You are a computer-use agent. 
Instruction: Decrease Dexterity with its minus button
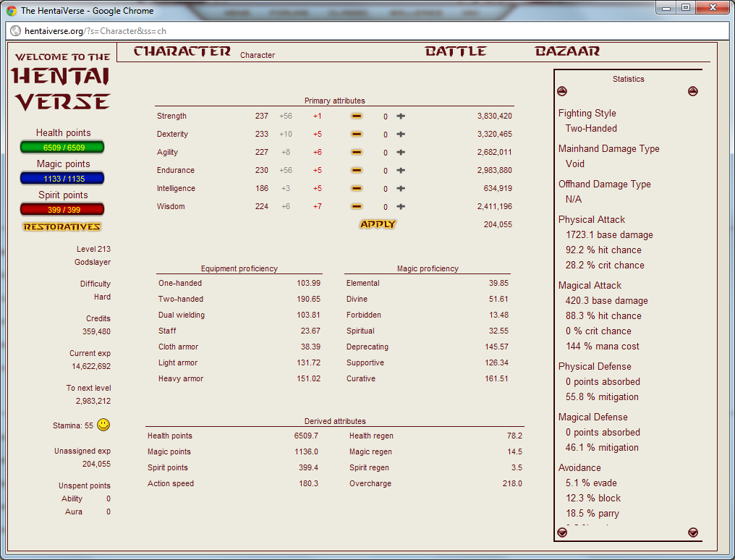357,134
